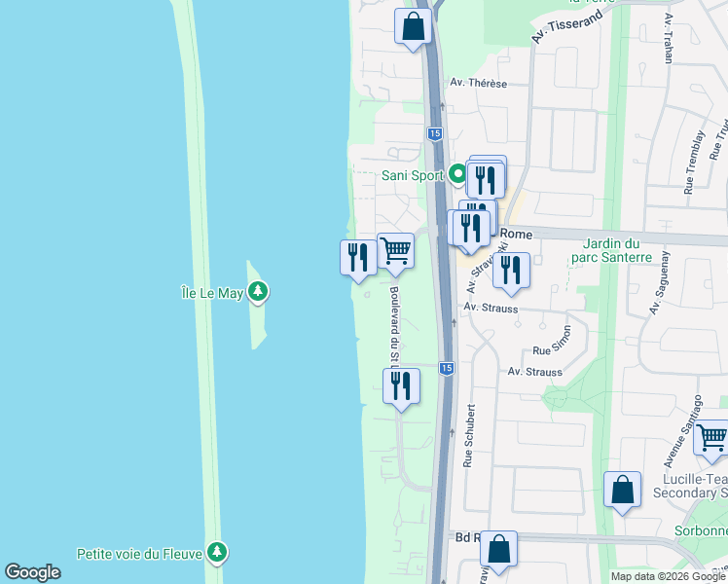This screenshot has width=728, height=584.
Task: Click the Île Le May park tree icon
Action: pyautogui.click(x=258, y=292)
